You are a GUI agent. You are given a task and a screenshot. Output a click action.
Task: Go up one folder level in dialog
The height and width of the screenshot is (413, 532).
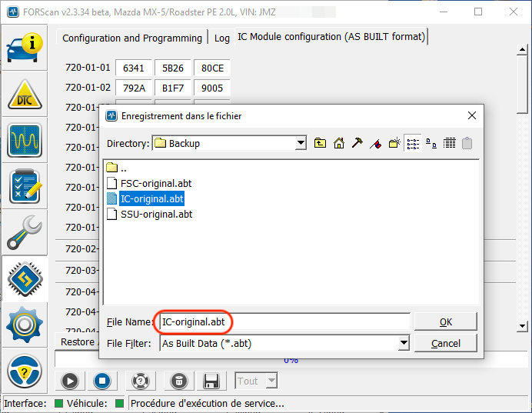pos(320,143)
